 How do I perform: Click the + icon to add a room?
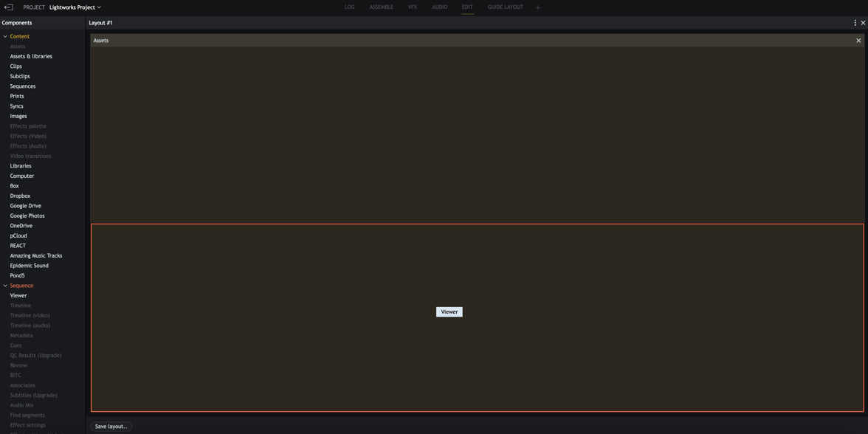pyautogui.click(x=537, y=7)
